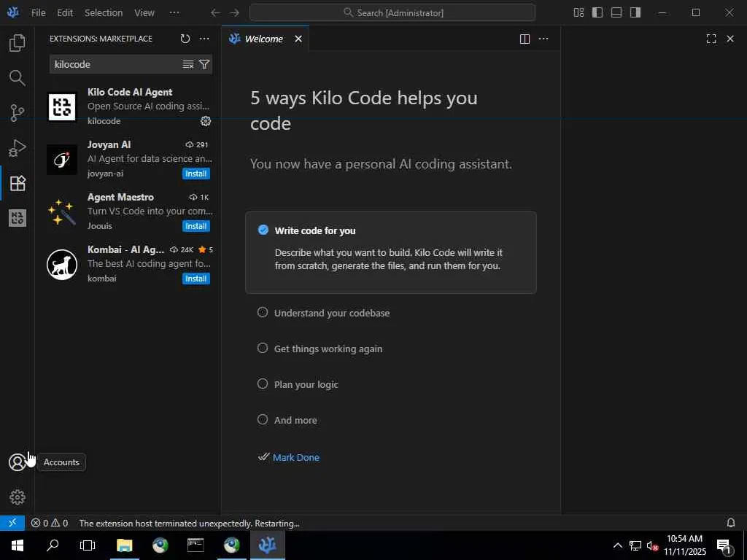The height and width of the screenshot is (560, 747).
Task: Open the Explorer view in activity bar
Action: coord(18,43)
